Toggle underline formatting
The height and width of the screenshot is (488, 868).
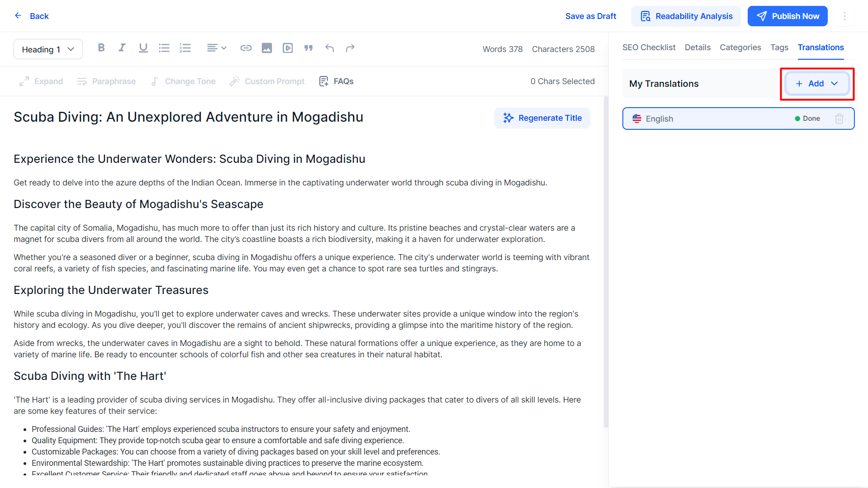click(x=143, y=48)
